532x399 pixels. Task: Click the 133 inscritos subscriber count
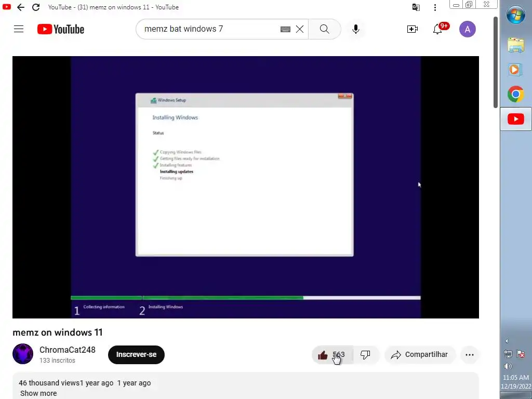57,361
